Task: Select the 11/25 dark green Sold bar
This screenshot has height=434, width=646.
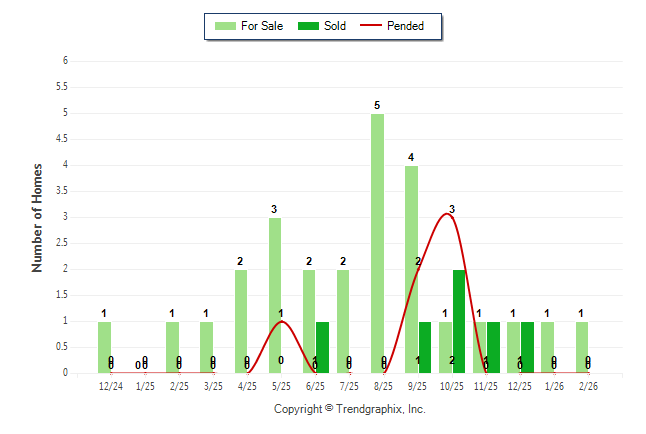Action: pos(493,347)
